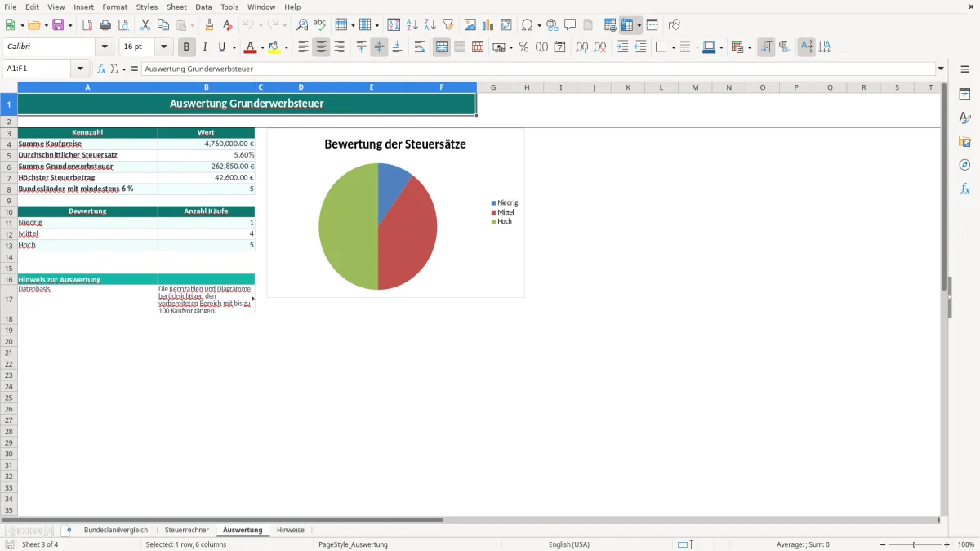Open Find & Replace with the magnifier icon
980x551 pixels.
pos(302,25)
